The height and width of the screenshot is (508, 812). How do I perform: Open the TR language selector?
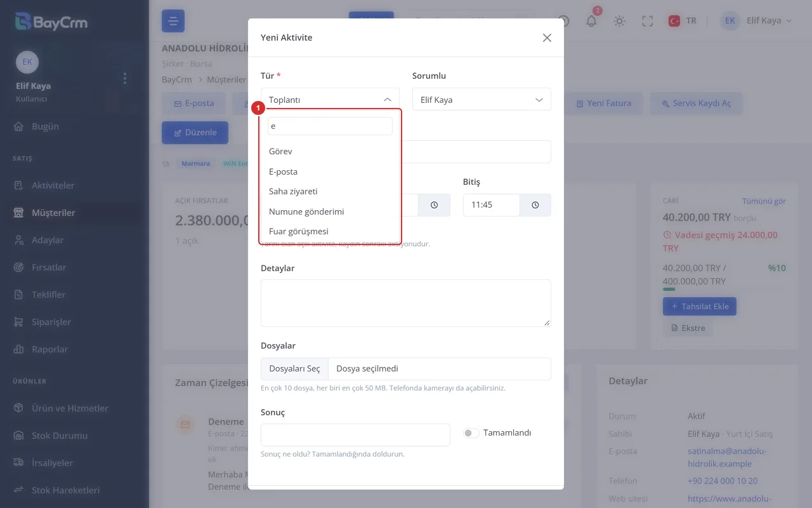click(x=683, y=21)
